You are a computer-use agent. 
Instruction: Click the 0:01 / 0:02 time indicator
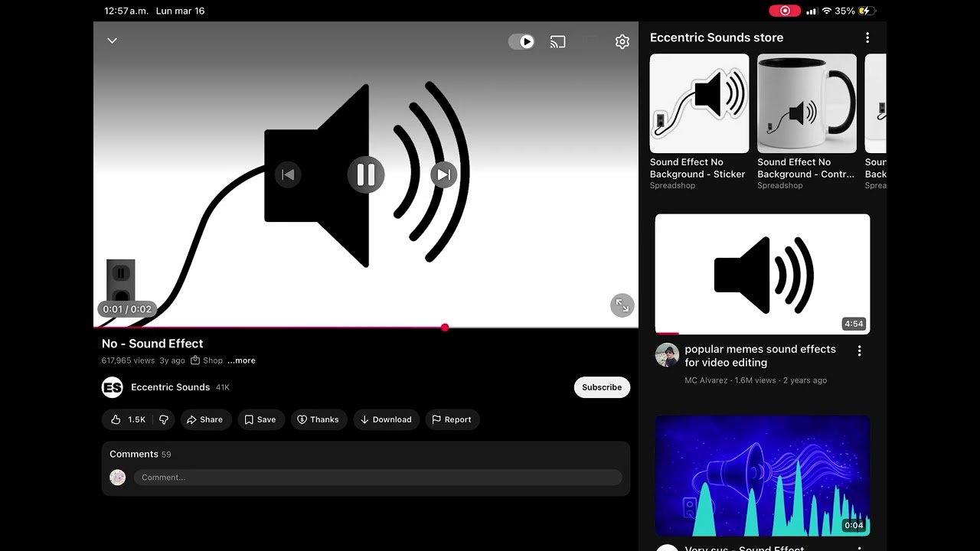tap(127, 309)
